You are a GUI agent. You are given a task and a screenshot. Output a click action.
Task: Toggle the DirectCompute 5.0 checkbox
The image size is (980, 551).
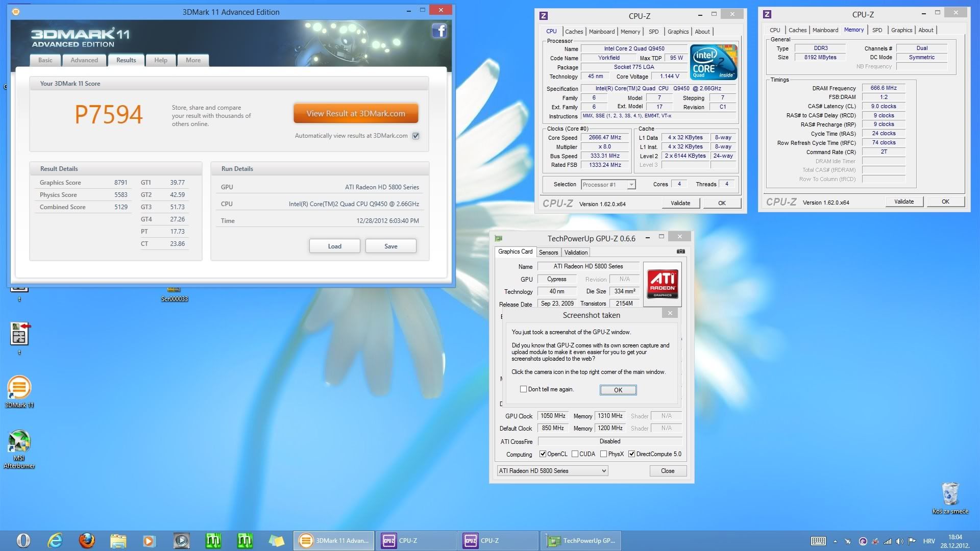(631, 454)
